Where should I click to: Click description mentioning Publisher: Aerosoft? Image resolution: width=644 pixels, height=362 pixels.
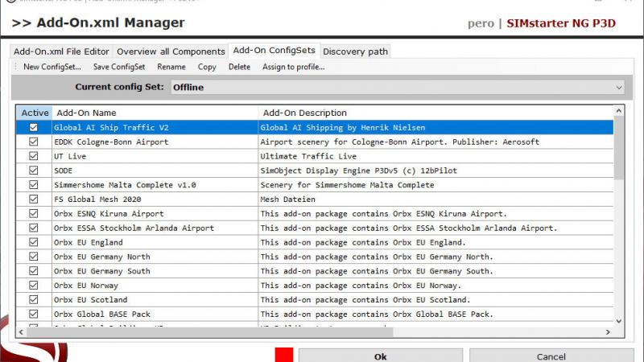click(399, 142)
